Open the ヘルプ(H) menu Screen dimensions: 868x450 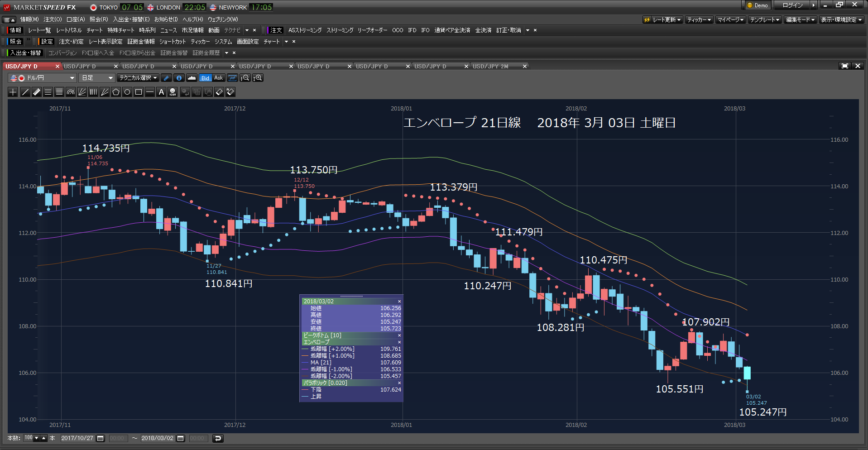coord(193,19)
